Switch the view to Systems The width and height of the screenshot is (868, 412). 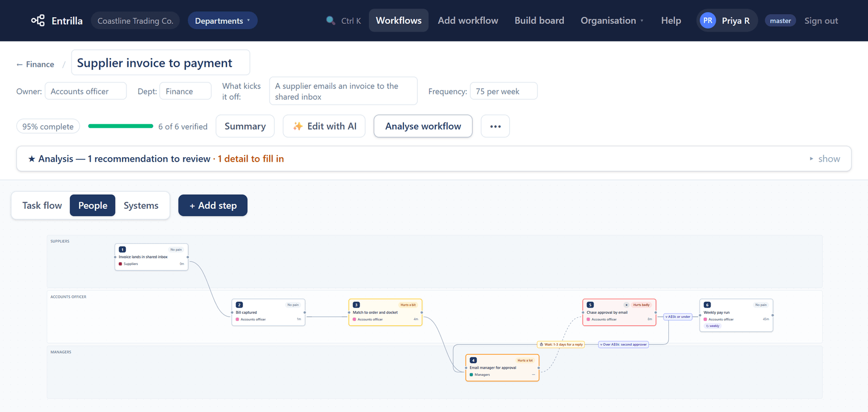(141, 205)
